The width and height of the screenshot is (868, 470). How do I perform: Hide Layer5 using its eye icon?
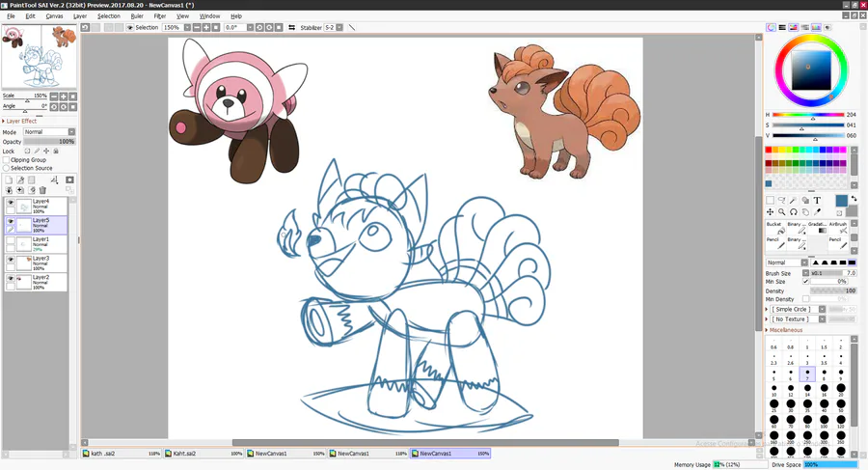tap(10, 222)
